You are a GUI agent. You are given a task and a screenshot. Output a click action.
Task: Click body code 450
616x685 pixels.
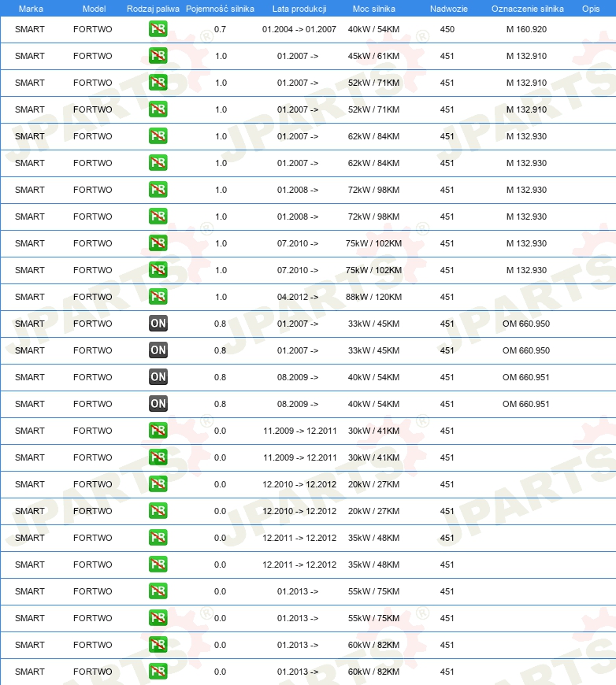click(x=447, y=29)
